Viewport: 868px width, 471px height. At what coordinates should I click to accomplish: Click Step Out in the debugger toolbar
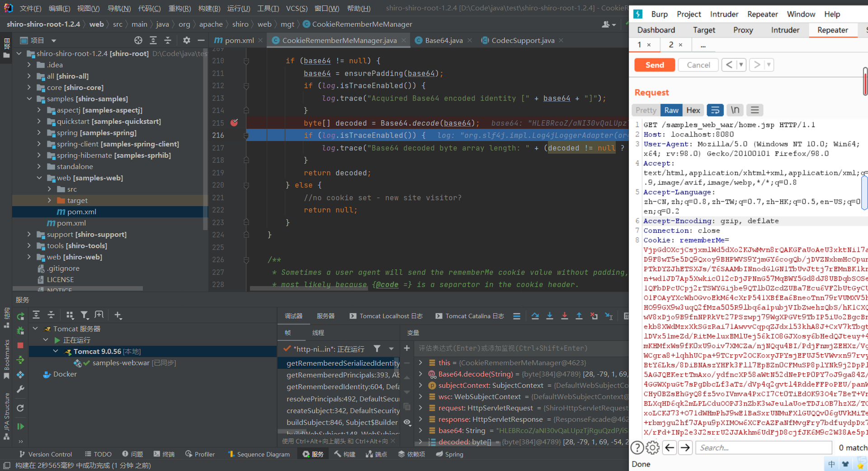(x=579, y=316)
